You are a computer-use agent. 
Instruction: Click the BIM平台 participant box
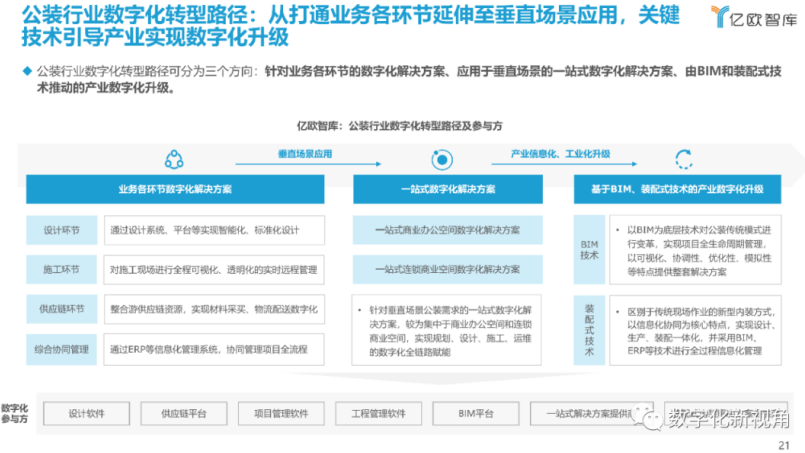475,413
